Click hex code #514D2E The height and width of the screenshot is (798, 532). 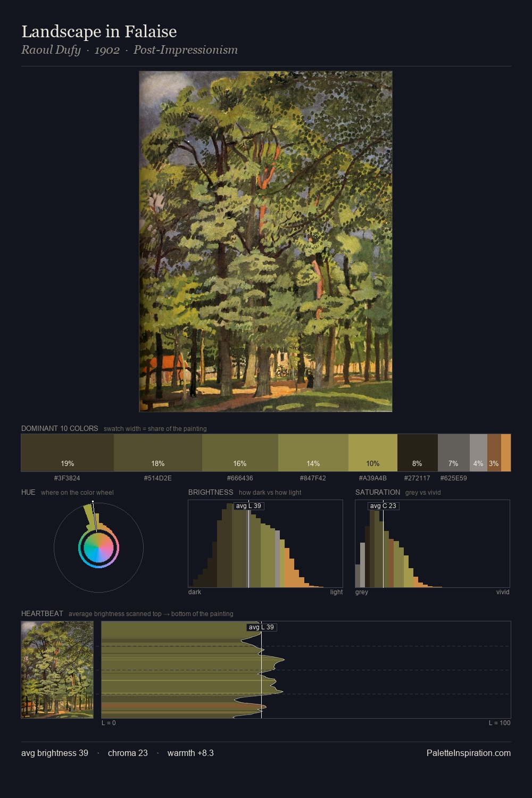(x=158, y=478)
